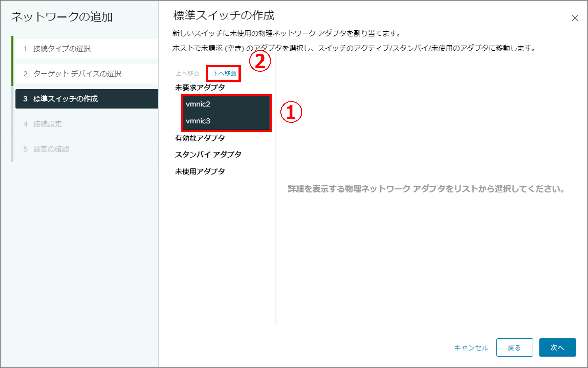Select step 3 標準スイッチの作成

tap(87, 99)
